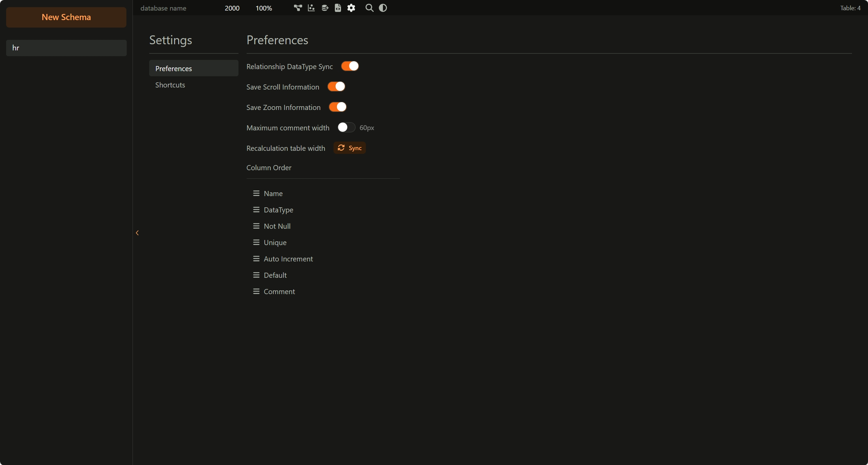The width and height of the screenshot is (868, 465).
Task: Open the scatter chart visualization icon
Action: pyautogui.click(x=311, y=8)
